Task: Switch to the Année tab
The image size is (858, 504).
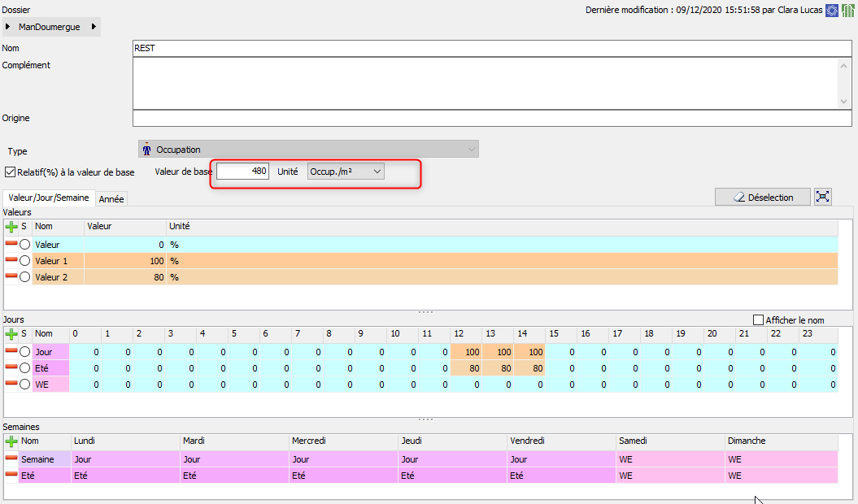Action: pos(111,198)
